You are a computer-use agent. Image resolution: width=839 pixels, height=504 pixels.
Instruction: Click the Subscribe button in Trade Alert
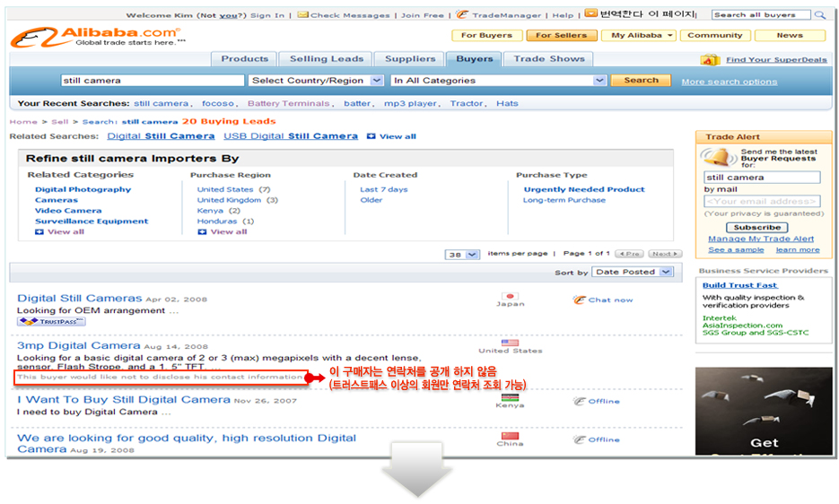coord(756,228)
